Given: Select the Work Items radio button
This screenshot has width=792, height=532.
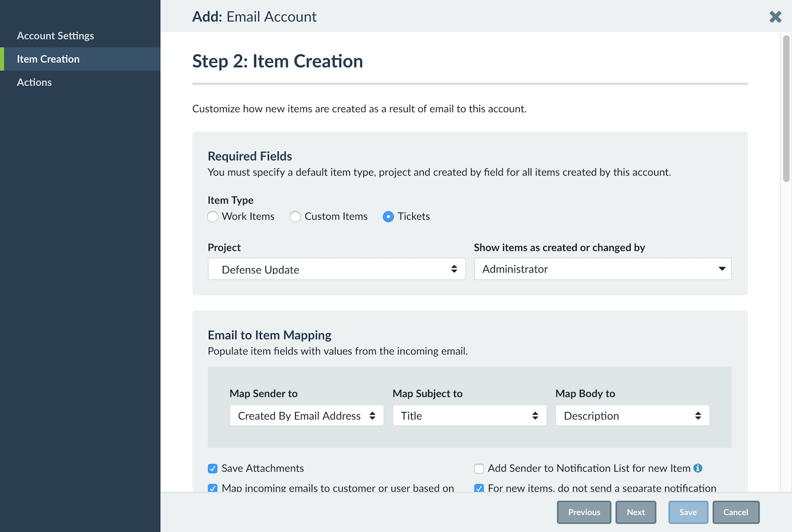Looking at the screenshot, I should click(x=213, y=217).
